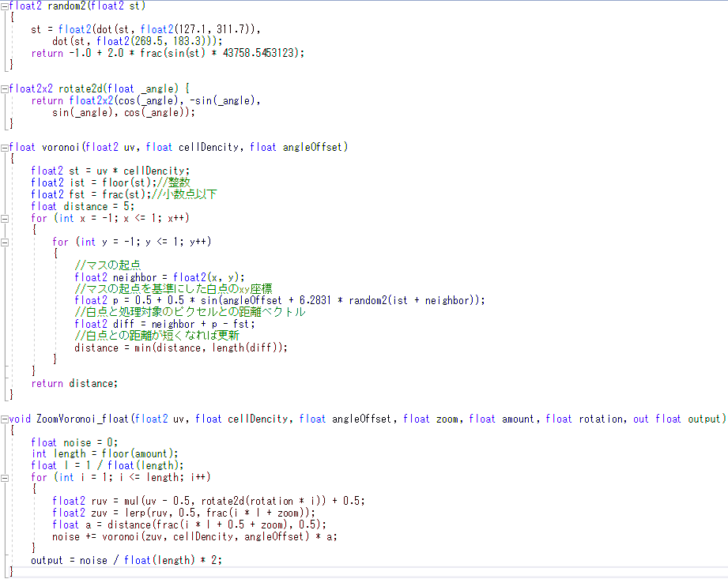Collapse the random2 function fold marker
This screenshot has width=728, height=579.
point(5,6)
